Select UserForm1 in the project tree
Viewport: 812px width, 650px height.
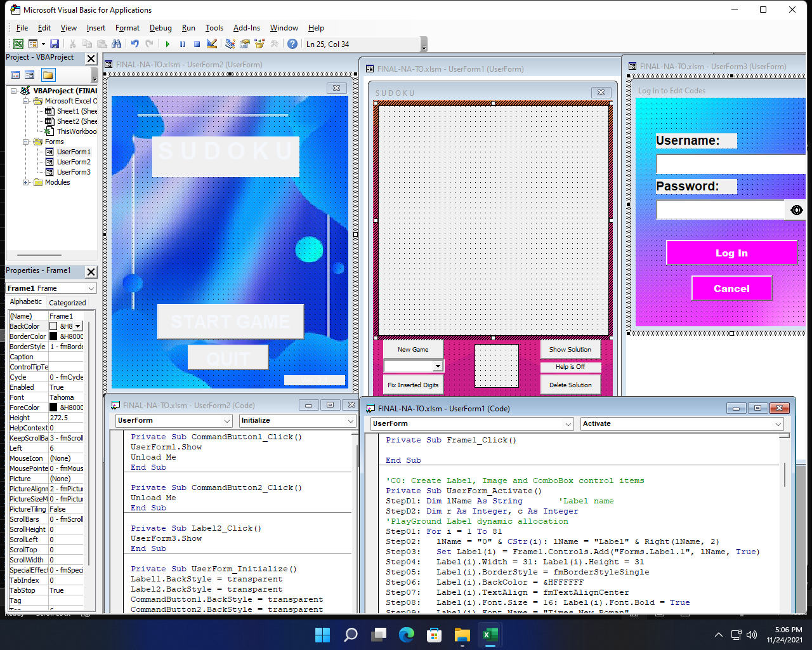click(74, 152)
